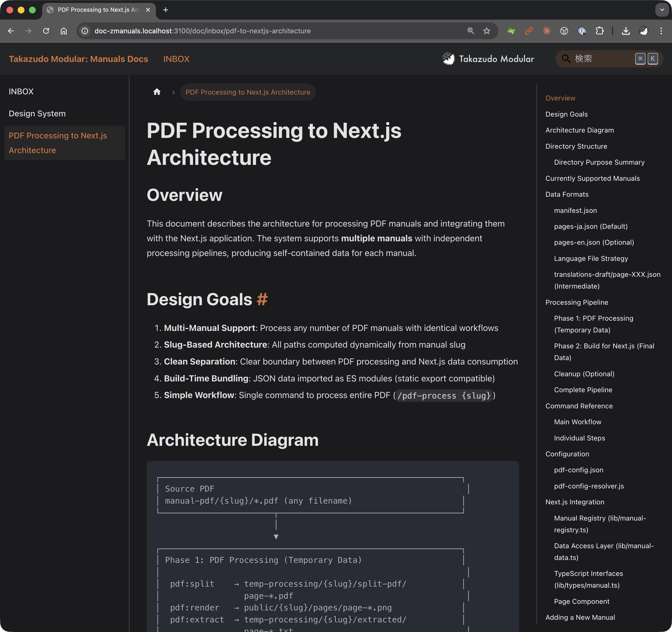
Task: Go to Processing Pipeline in table of contents
Action: pyautogui.click(x=576, y=302)
